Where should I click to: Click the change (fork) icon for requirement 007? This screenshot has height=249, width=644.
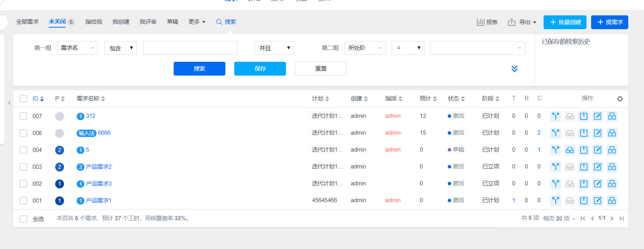click(x=555, y=116)
